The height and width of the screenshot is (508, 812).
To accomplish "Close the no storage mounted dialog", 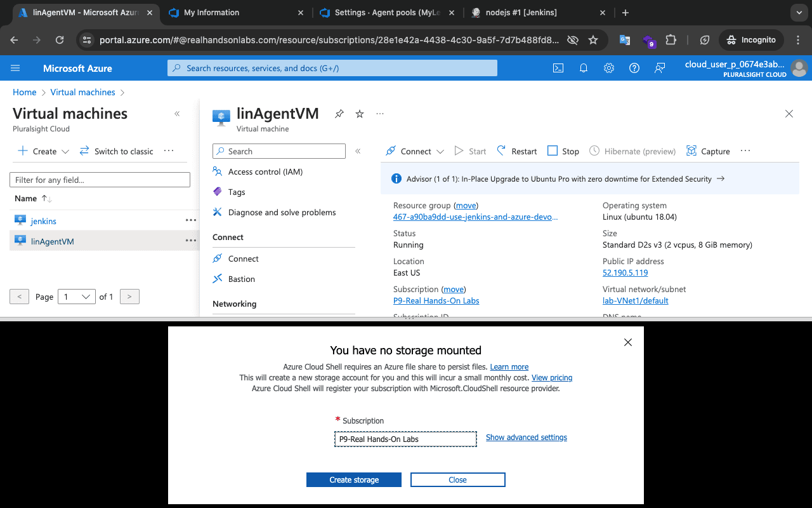I will click(x=628, y=342).
